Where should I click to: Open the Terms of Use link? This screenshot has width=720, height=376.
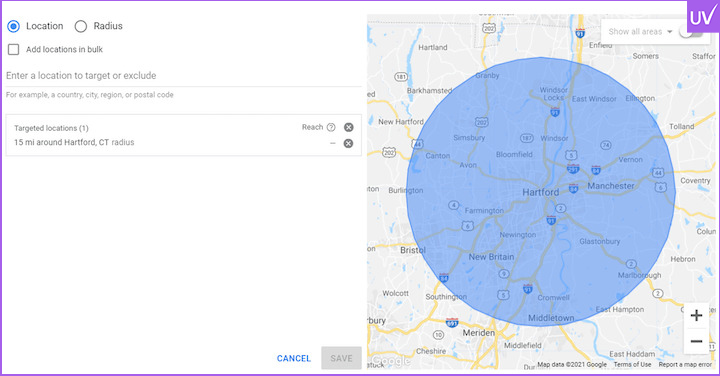[632, 364]
